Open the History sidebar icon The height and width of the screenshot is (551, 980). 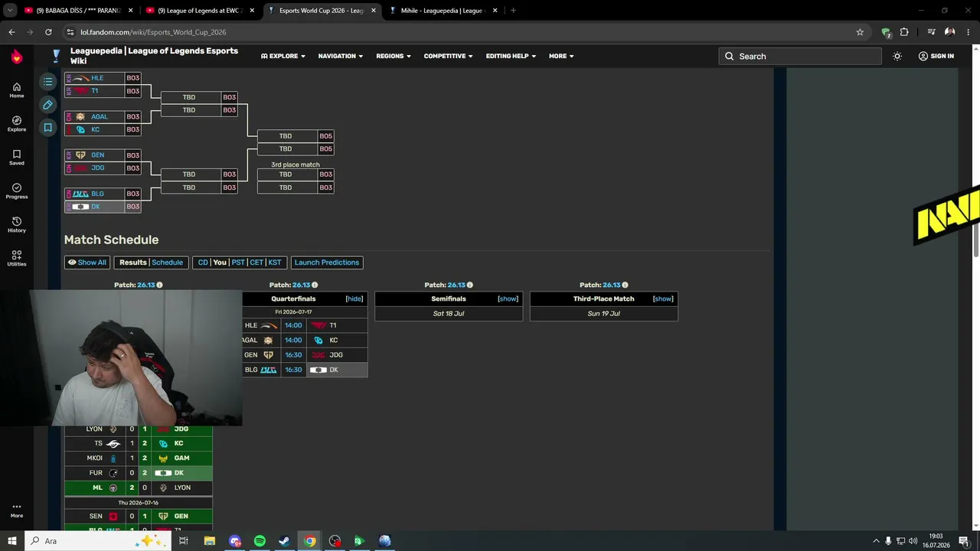16,225
